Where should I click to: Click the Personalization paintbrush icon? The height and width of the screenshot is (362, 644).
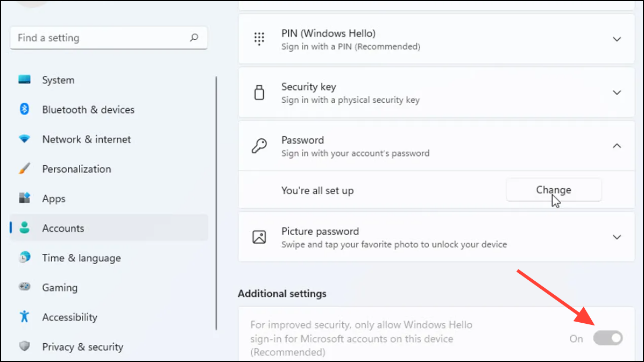[x=25, y=169]
